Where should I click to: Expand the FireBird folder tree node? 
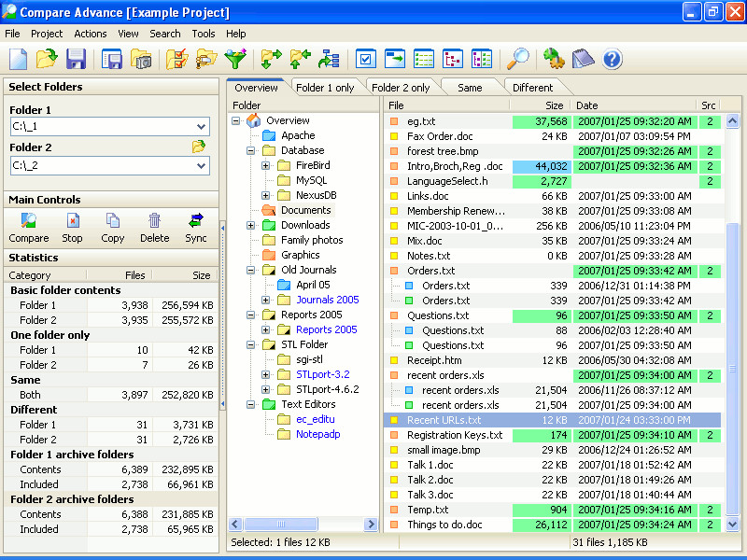266,165
